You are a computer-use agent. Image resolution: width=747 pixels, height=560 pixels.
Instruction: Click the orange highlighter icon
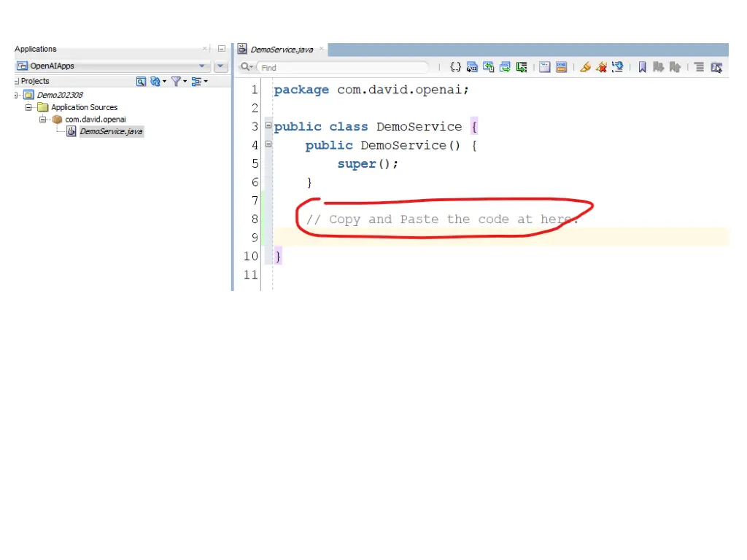(x=585, y=67)
